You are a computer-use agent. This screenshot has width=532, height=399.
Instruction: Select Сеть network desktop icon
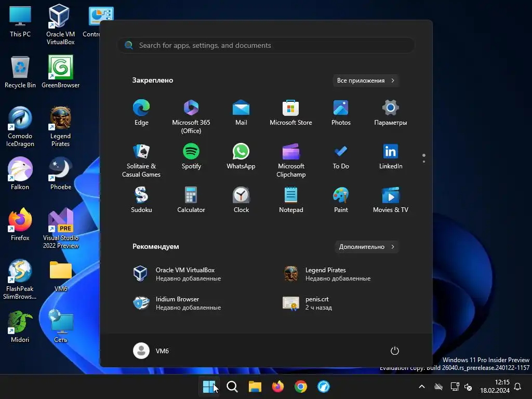click(60, 326)
